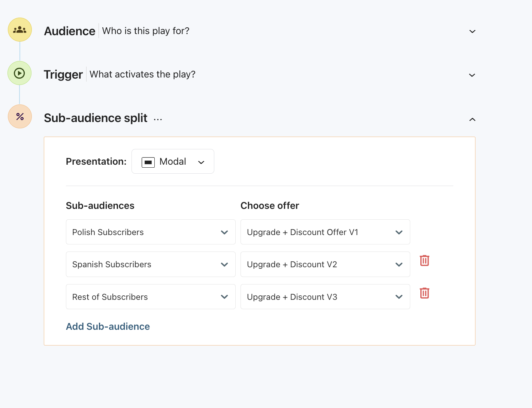
Task: Click the Trigger heading
Action: click(x=63, y=74)
